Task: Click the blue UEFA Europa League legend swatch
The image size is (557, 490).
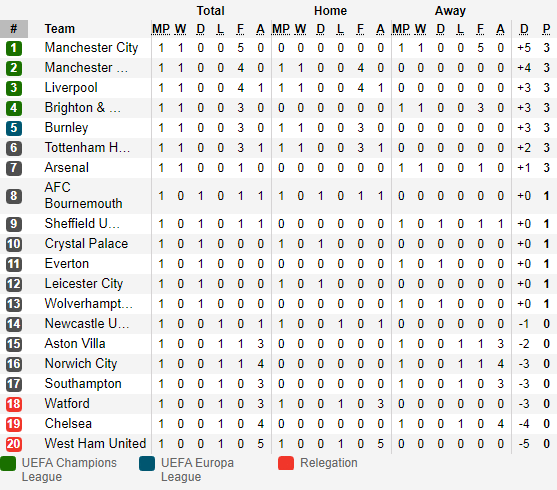Action: click(147, 463)
